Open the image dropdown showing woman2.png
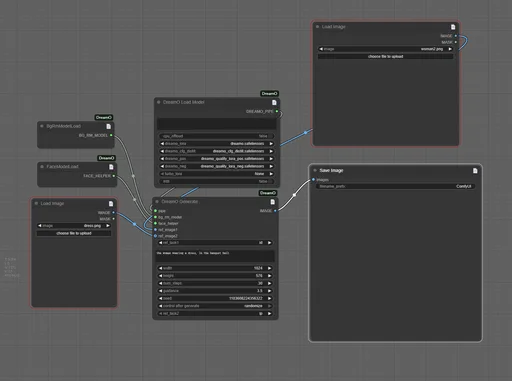This screenshot has width=512, height=381. coord(386,49)
